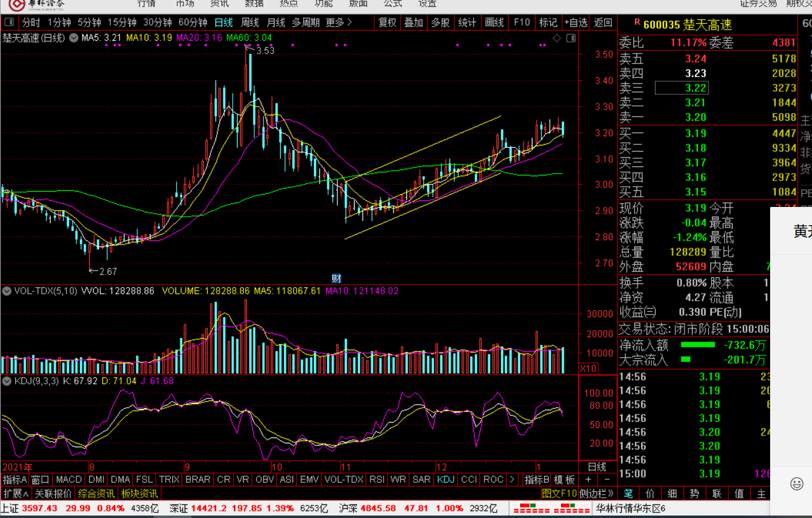Viewport: 812px width, 518px height.
Task: Click the minus zoom-out button beside 模板
Action: pyautogui.click(x=607, y=480)
